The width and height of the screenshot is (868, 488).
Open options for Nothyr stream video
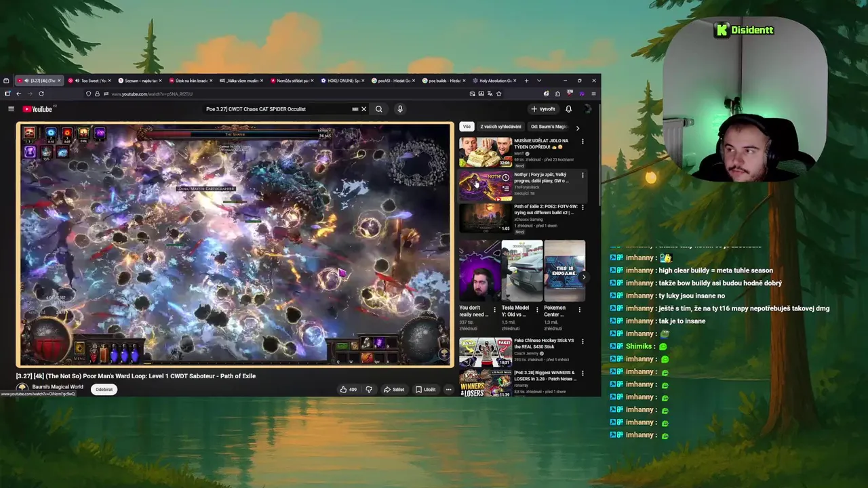pyautogui.click(x=583, y=175)
